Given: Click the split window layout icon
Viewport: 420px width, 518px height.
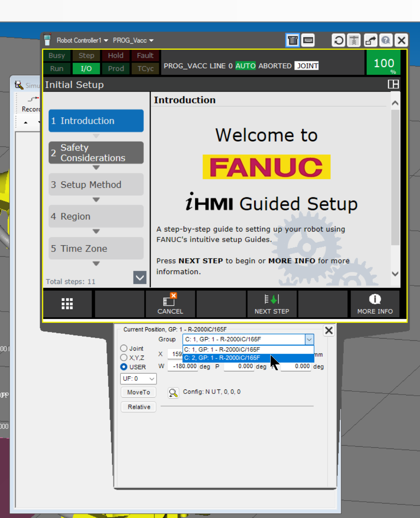Looking at the screenshot, I should click(x=393, y=84).
